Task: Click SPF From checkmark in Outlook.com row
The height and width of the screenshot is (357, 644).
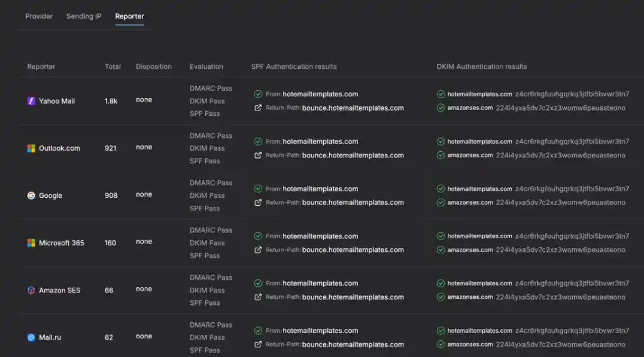Action: pos(258,141)
